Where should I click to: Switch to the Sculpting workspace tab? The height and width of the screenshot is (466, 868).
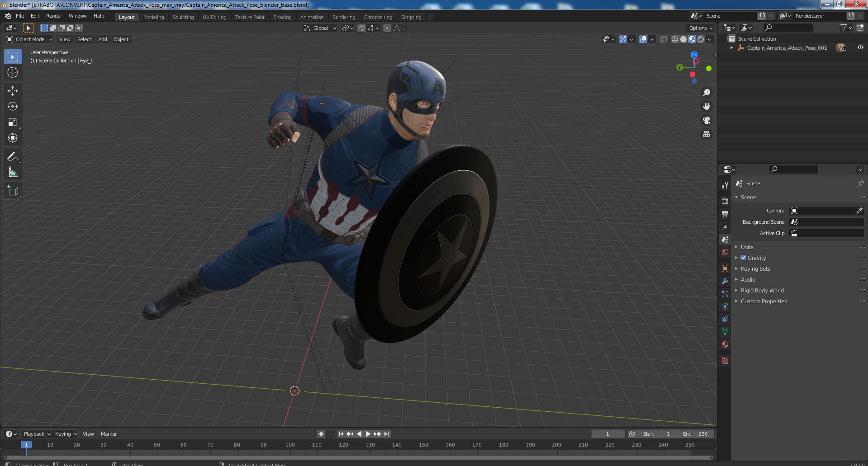(183, 17)
